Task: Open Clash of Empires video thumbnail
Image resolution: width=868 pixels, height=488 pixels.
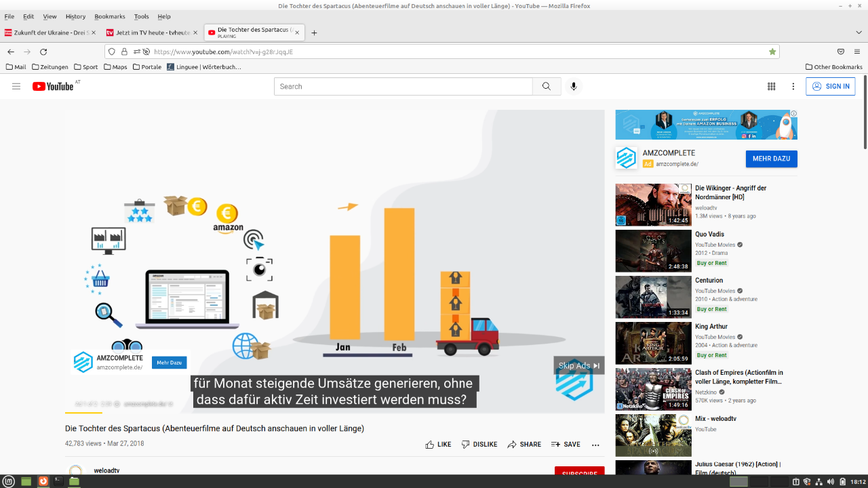Action: pyautogui.click(x=653, y=389)
